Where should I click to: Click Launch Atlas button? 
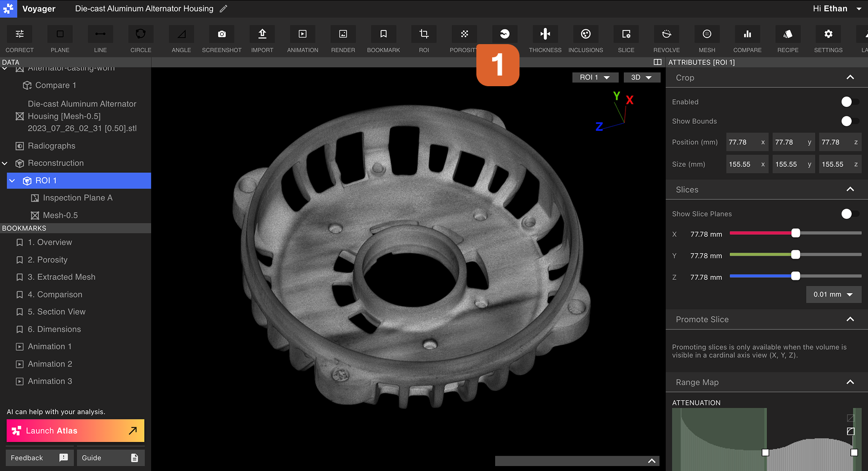[75, 430]
